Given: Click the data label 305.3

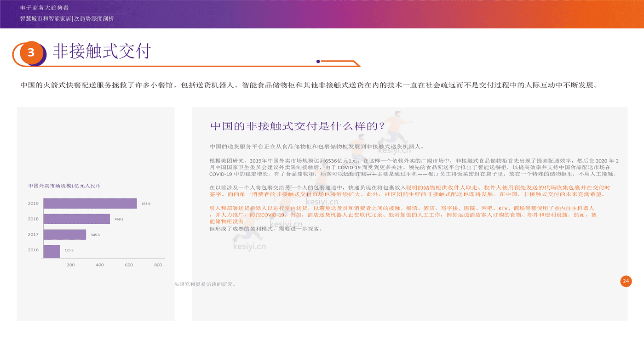Looking at the screenshot, I should (95, 235).
